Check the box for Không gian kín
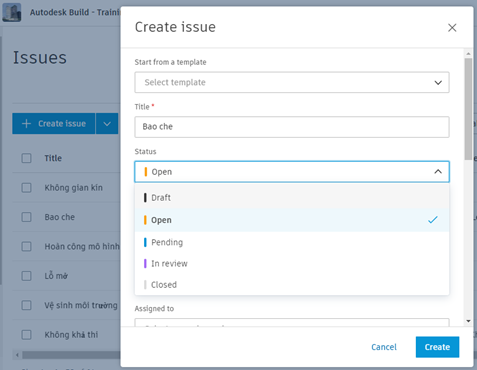Viewport: 477px width, 370px height. [x=26, y=188]
